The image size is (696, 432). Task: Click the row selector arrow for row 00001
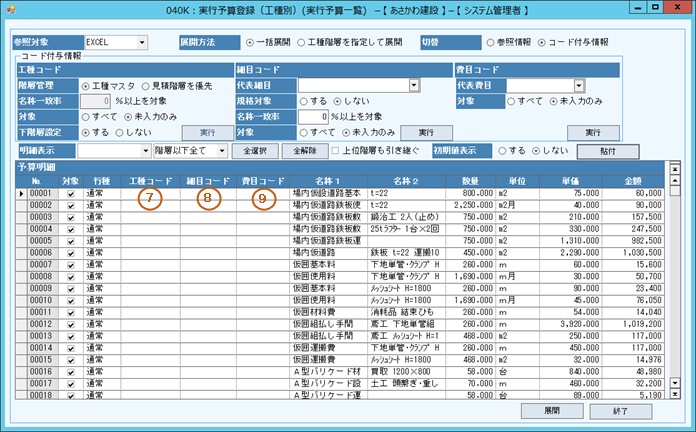tap(21, 193)
